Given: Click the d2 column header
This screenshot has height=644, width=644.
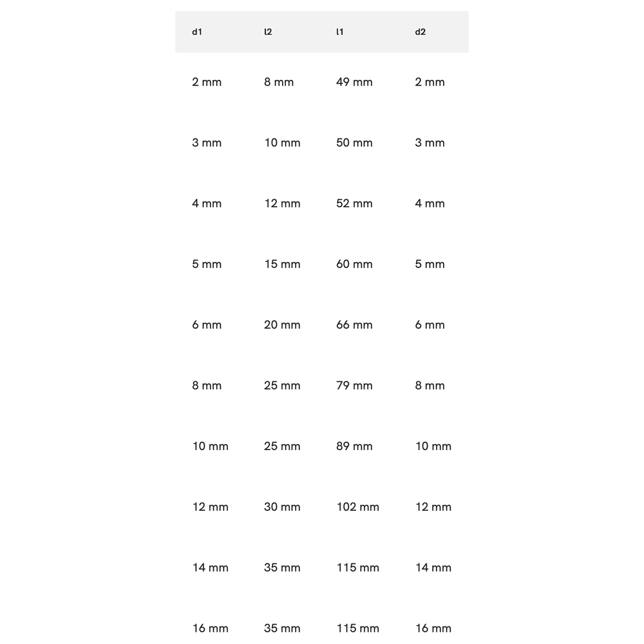Looking at the screenshot, I should (x=421, y=32).
